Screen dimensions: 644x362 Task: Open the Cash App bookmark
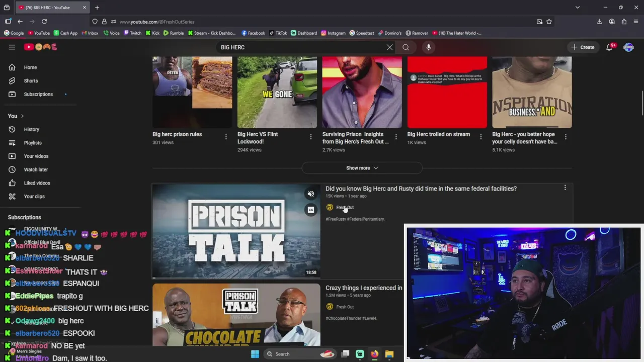click(x=65, y=33)
